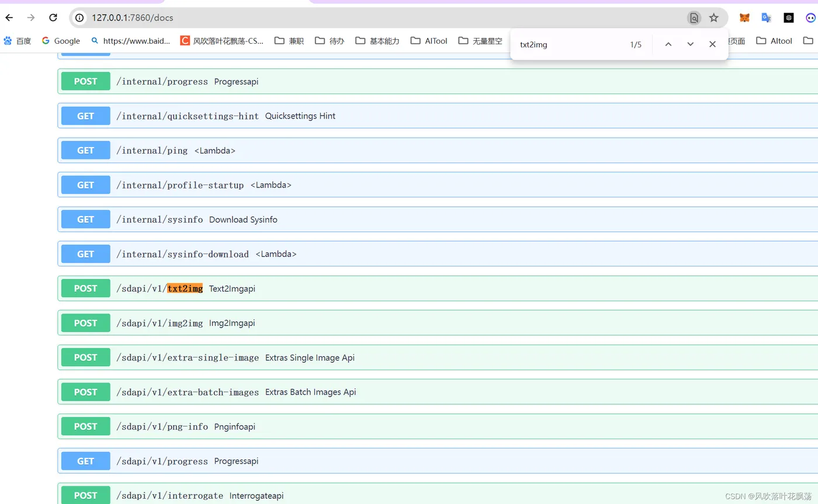Screen dimensions: 818x504
Task: Click the 'Quicksettings Hint' description text
Action: 300,116
